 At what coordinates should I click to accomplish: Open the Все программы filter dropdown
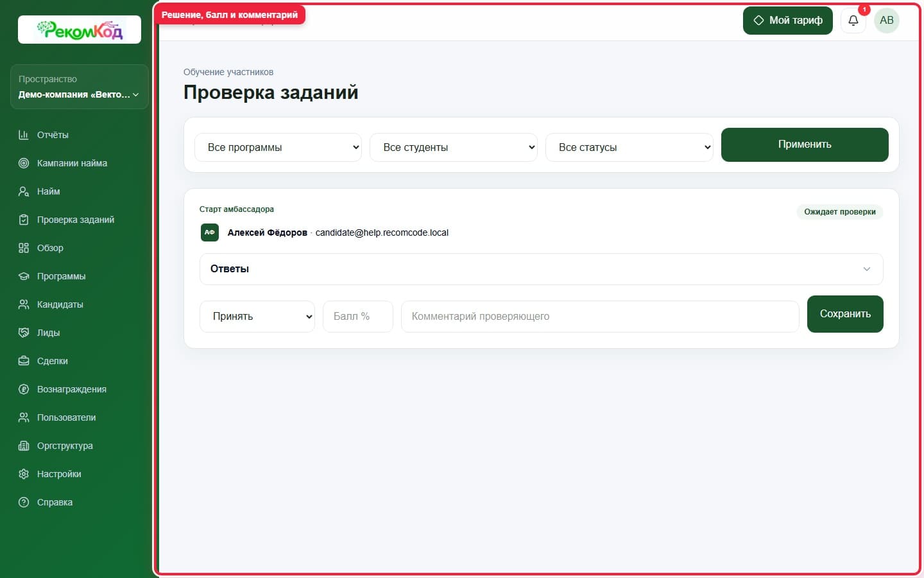(278, 147)
